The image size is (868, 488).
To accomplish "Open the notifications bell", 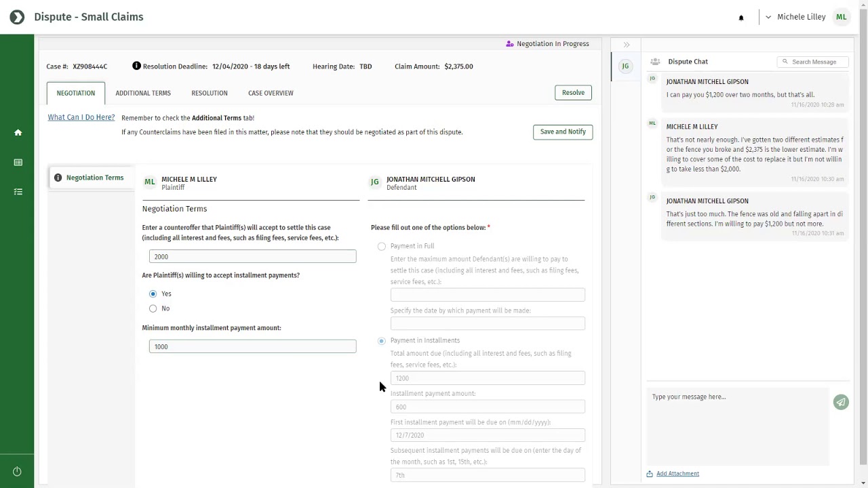I will coord(741,18).
